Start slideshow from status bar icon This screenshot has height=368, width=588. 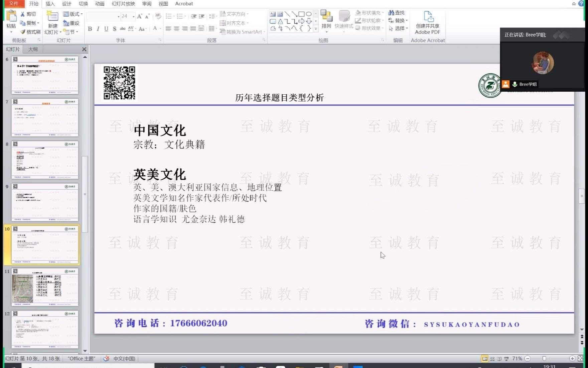coord(506,359)
